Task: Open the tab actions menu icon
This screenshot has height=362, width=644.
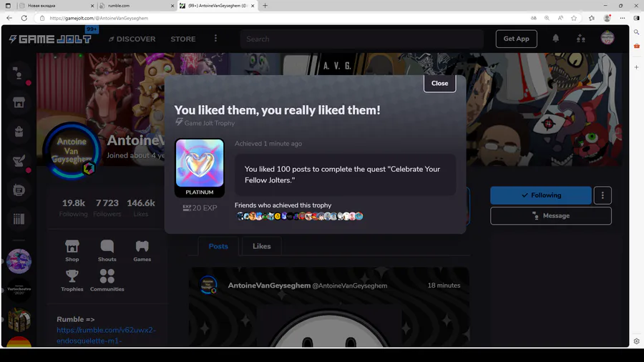Action: 8,6
